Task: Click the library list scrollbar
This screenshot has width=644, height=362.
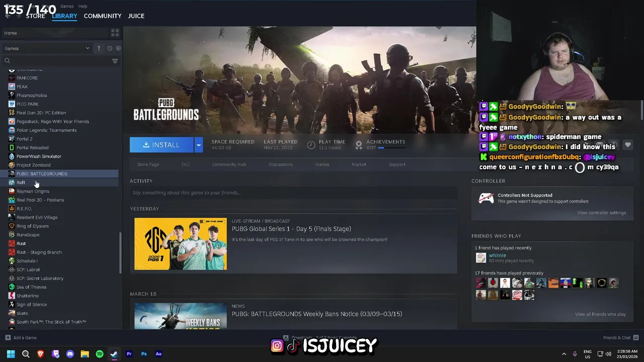Action: (x=120, y=253)
